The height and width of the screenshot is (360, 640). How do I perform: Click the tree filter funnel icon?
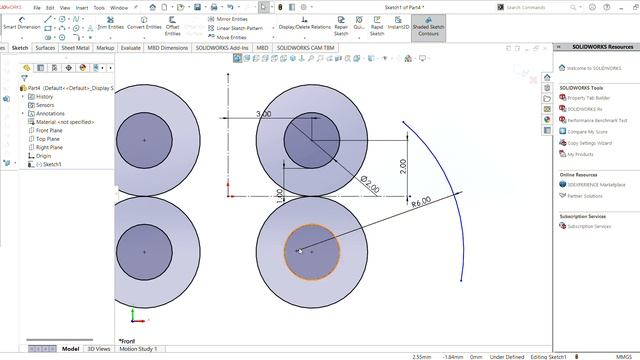[x=24, y=78]
